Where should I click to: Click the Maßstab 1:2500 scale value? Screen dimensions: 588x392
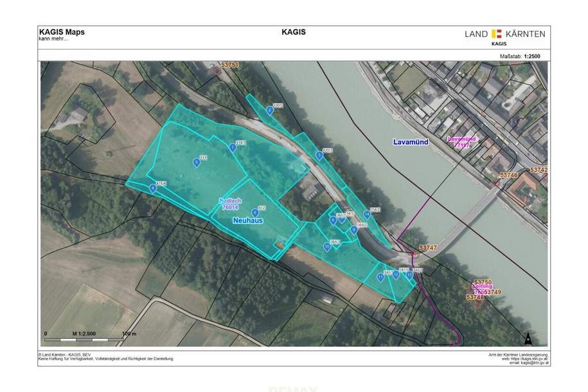coord(532,57)
